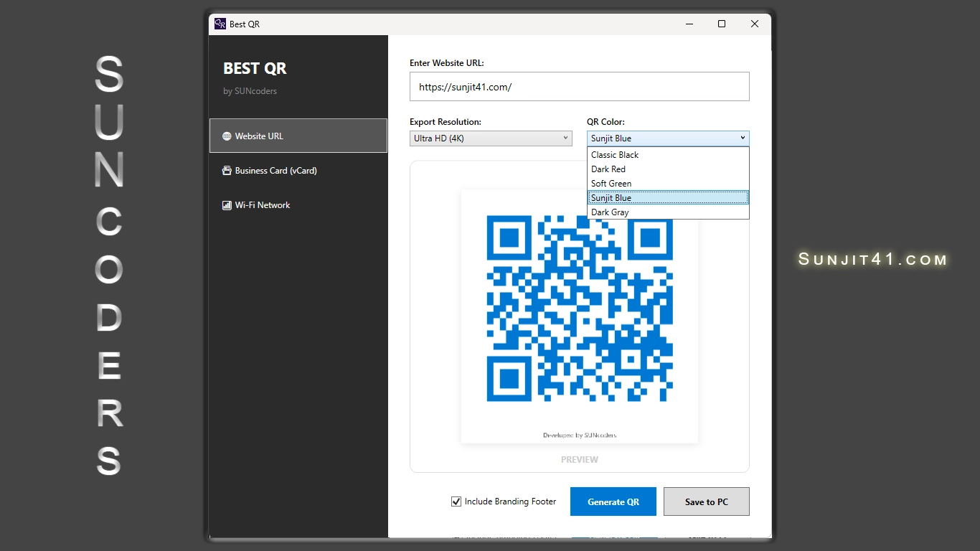Click the PREVIEW caption under the QR code
Viewport: 980px width, 551px height.
tap(580, 460)
